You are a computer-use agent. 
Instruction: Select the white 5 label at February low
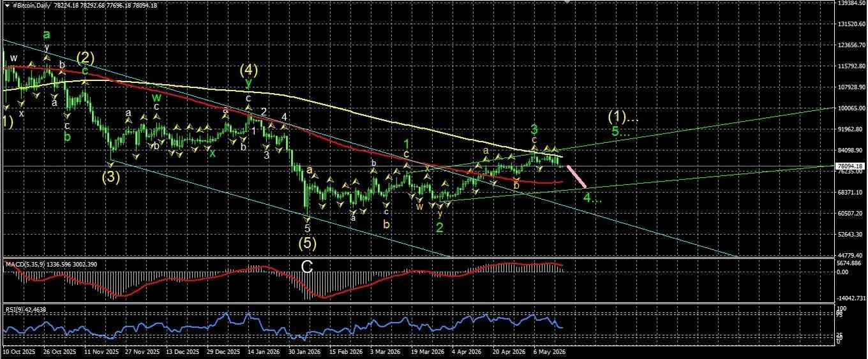(x=307, y=228)
